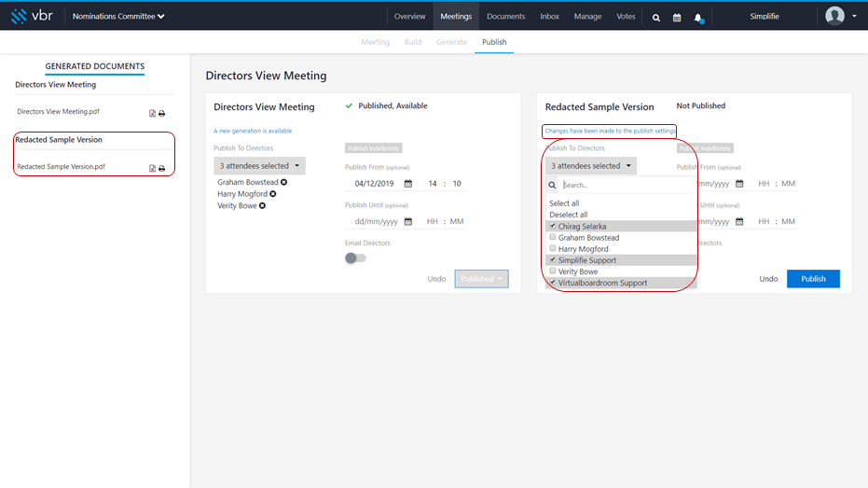Switch to the Generate tab
Viewport: 868px width, 488px height.
[x=451, y=42]
